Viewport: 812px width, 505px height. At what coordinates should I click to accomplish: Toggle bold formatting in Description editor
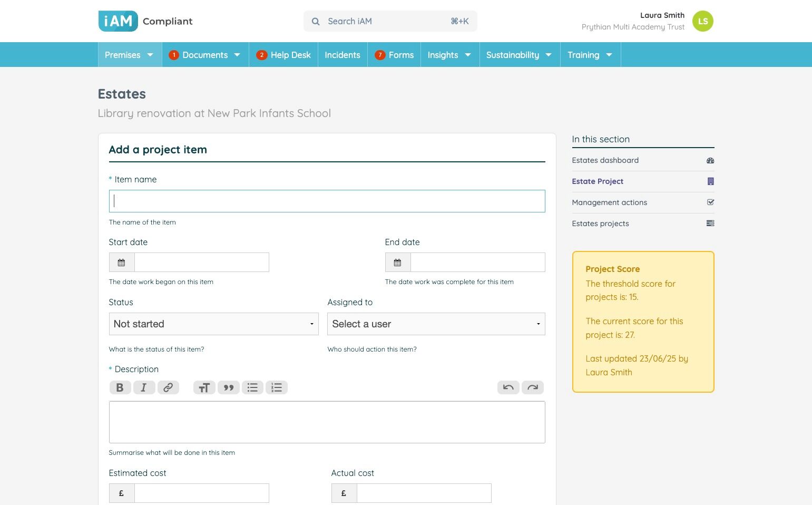120,387
